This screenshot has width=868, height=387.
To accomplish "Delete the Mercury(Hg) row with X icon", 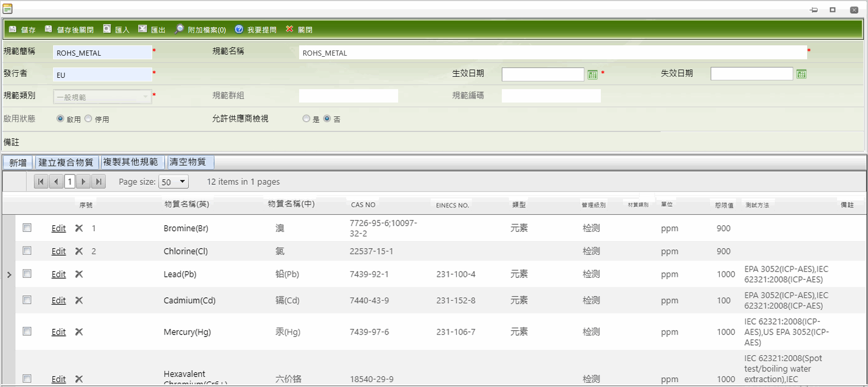I will coord(79,332).
